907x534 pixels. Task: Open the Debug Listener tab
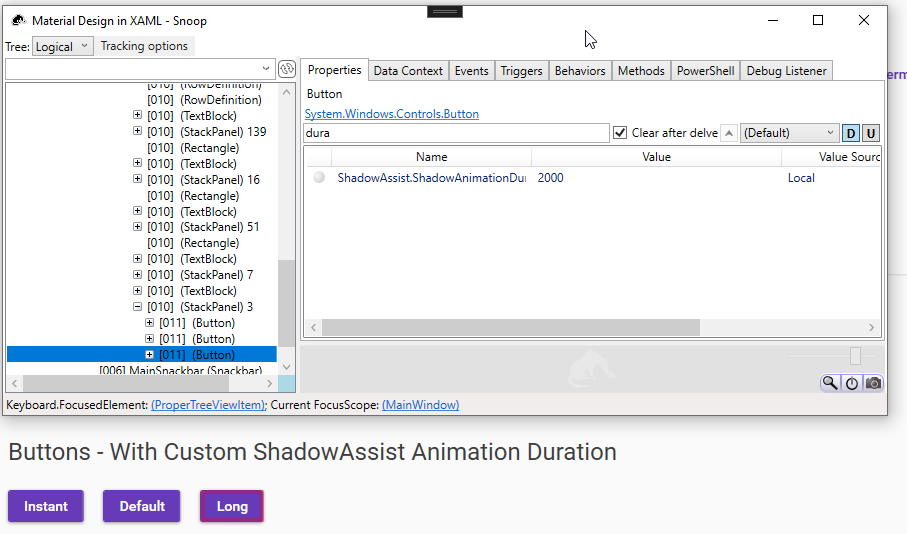pos(786,71)
